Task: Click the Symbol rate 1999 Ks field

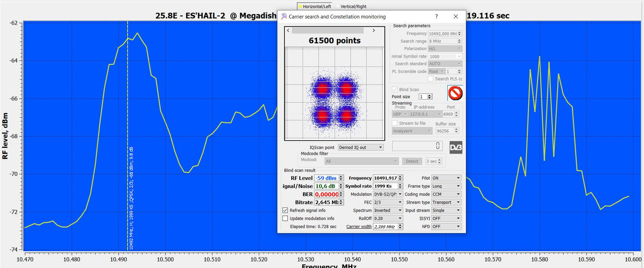Action: pos(388,186)
